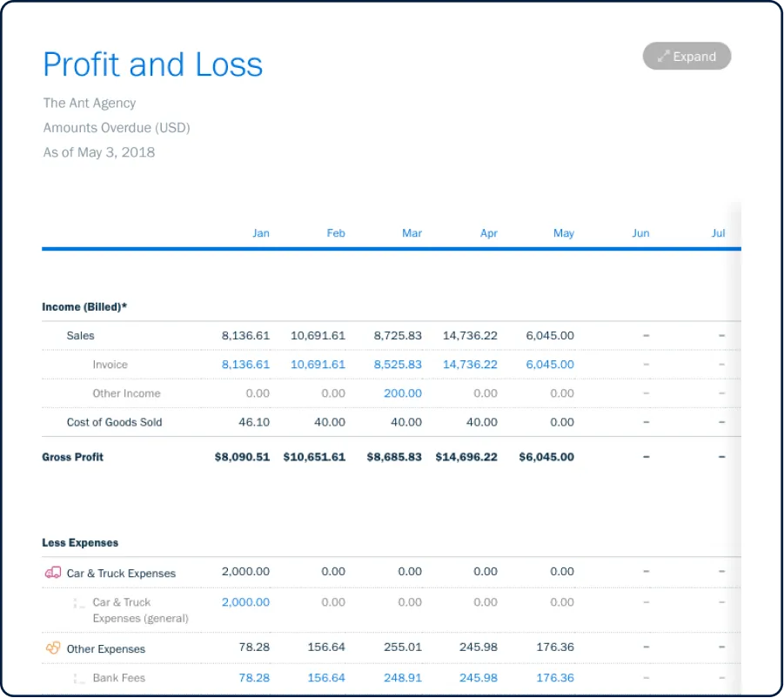Open the May Invoice amount 6,045.00 link
This screenshot has width=784, height=698.
(550, 365)
